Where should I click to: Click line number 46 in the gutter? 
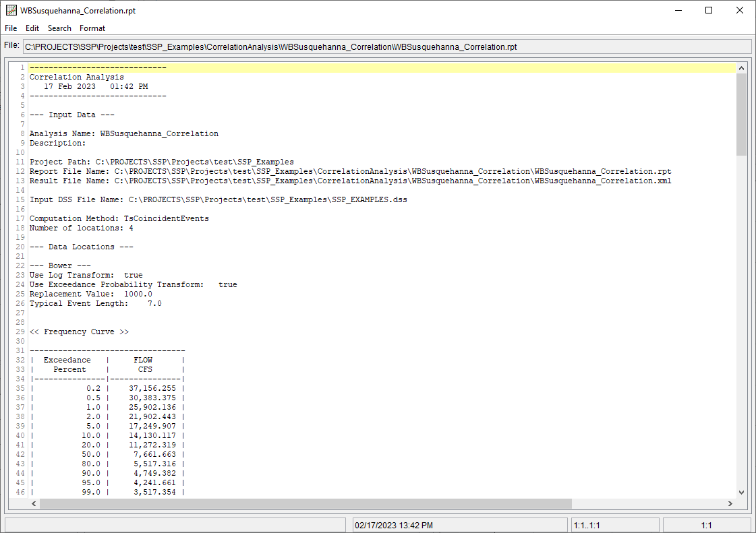click(20, 492)
